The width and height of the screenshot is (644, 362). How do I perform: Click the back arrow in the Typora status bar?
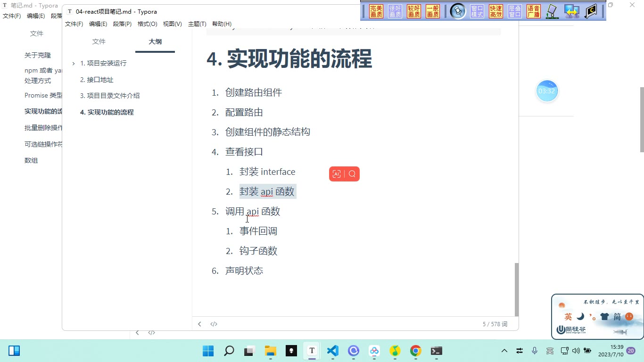click(199, 324)
